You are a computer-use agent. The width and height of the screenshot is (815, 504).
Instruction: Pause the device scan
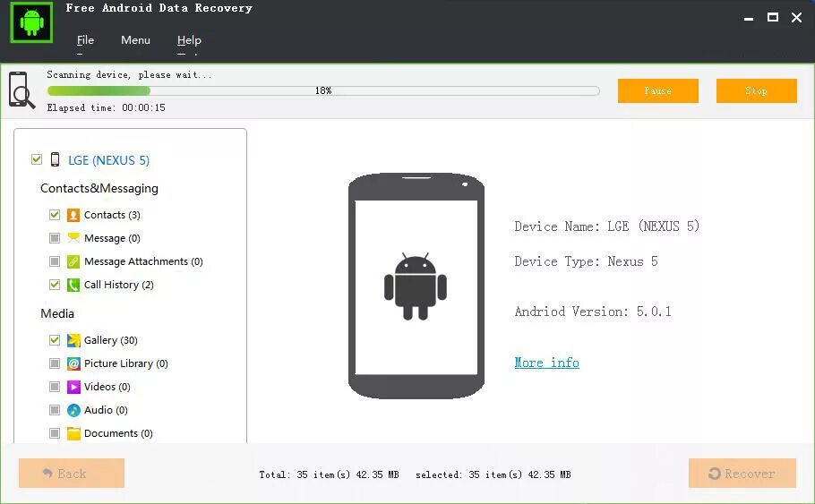(658, 91)
